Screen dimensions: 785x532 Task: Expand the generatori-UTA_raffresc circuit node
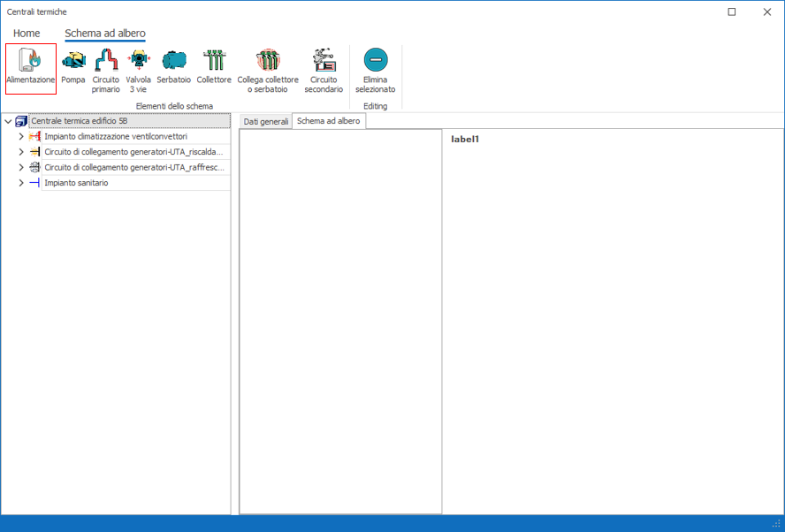[x=21, y=167]
